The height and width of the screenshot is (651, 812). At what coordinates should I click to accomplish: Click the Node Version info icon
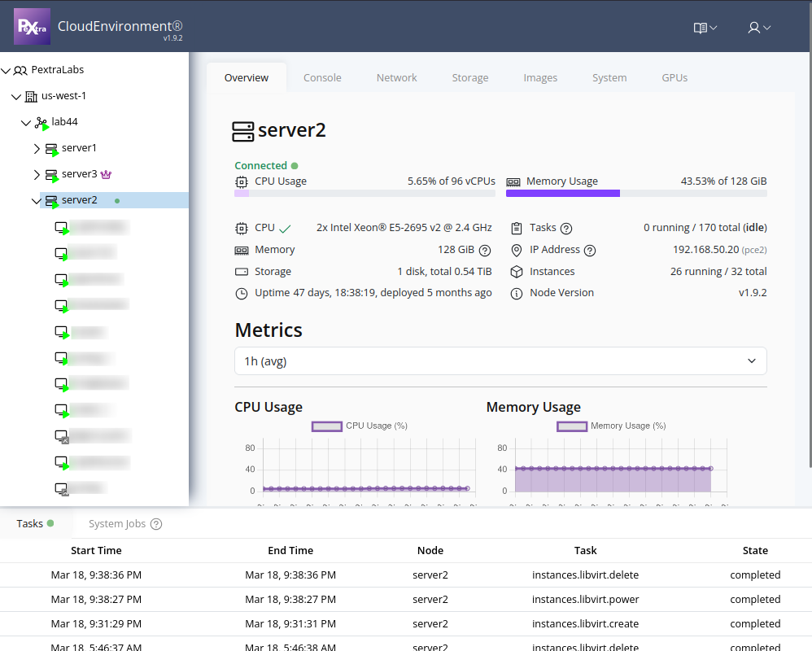(x=517, y=294)
